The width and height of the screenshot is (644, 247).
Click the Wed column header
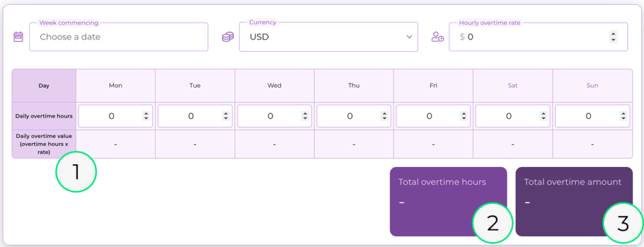[x=275, y=86]
